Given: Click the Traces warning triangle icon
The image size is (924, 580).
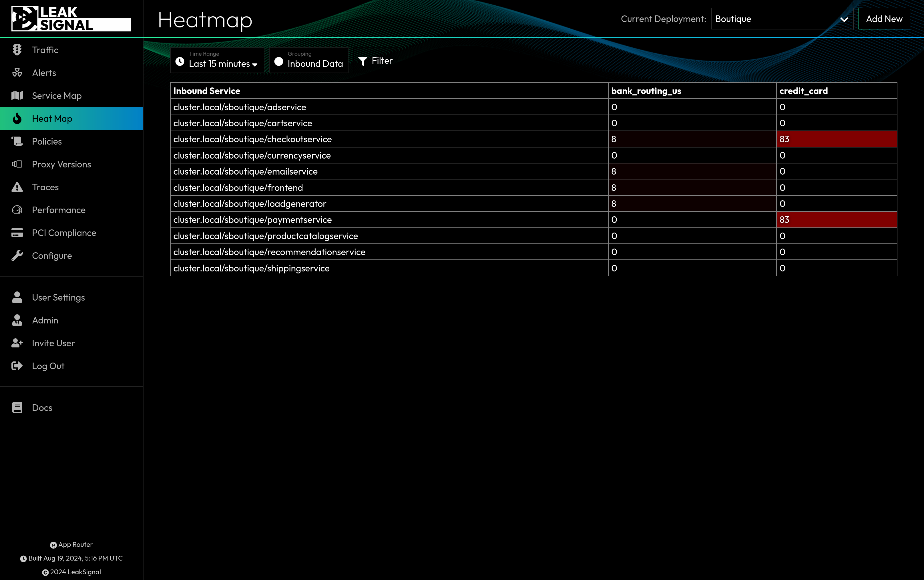Looking at the screenshot, I should tap(17, 187).
